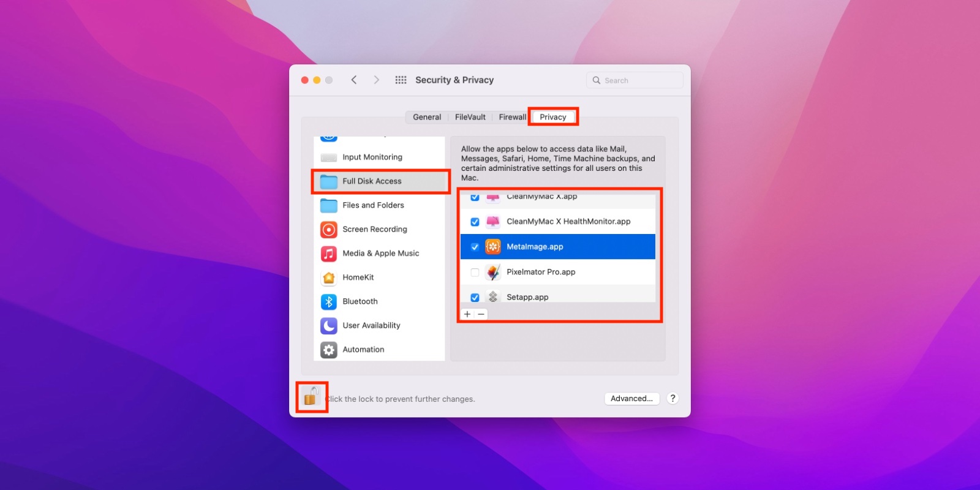Close the Security & Privacy window

[x=304, y=80]
